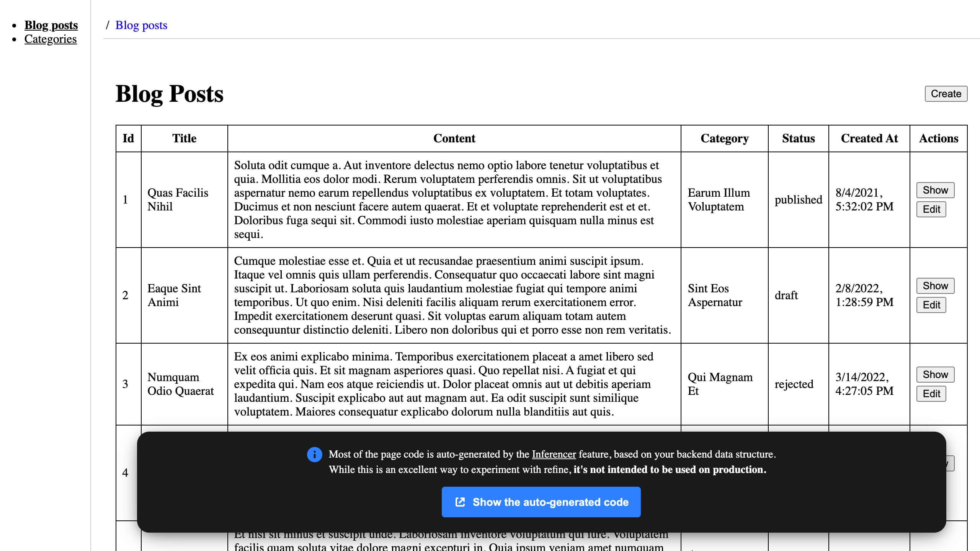
Task: Click the Blog posts breadcrumb link
Action: (141, 24)
